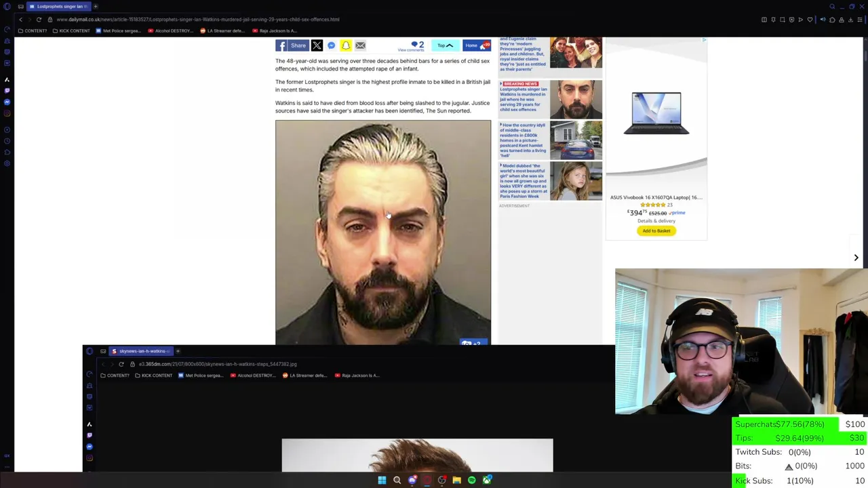The width and height of the screenshot is (868, 488).
Task: Open Opera GX from the taskbar
Action: pyautogui.click(x=427, y=481)
